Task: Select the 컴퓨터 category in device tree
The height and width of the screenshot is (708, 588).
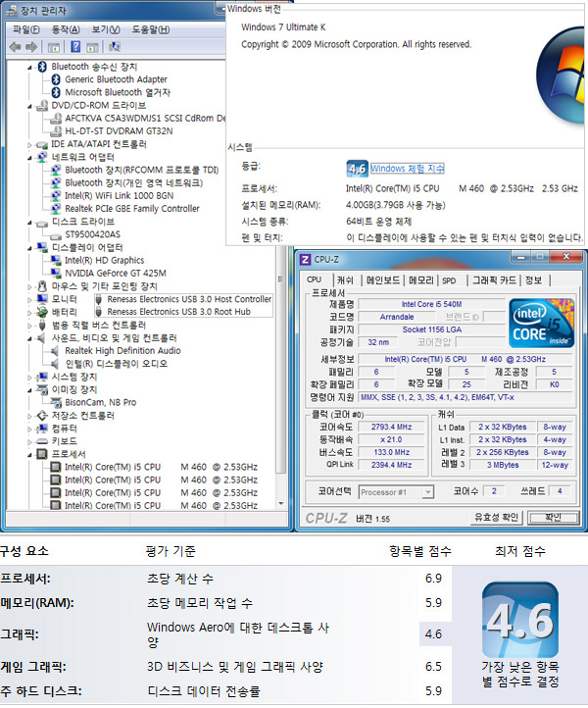Action: (x=64, y=429)
